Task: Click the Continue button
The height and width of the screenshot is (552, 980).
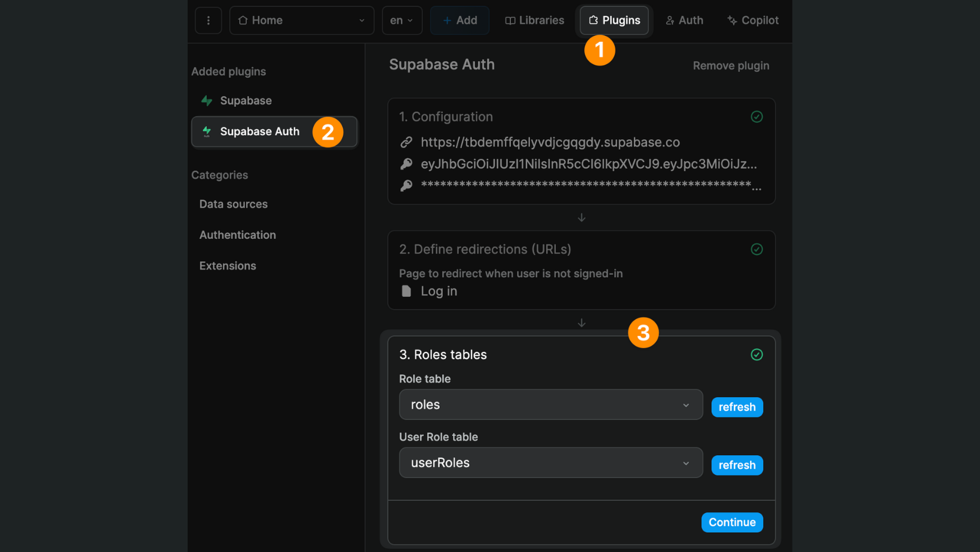Action: click(731, 522)
